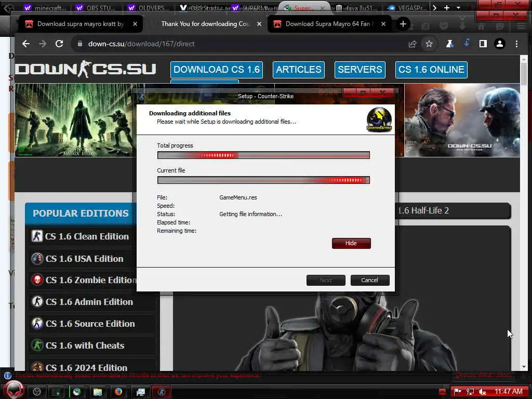Screen dimensions: 532x399
Task: Open the SERVERS page
Action: point(360,70)
